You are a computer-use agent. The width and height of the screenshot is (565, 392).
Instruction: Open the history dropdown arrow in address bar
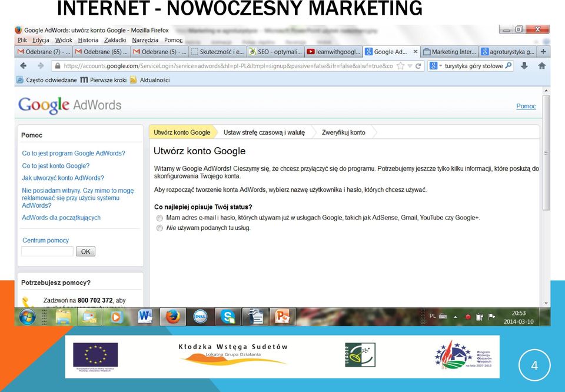[x=410, y=66]
